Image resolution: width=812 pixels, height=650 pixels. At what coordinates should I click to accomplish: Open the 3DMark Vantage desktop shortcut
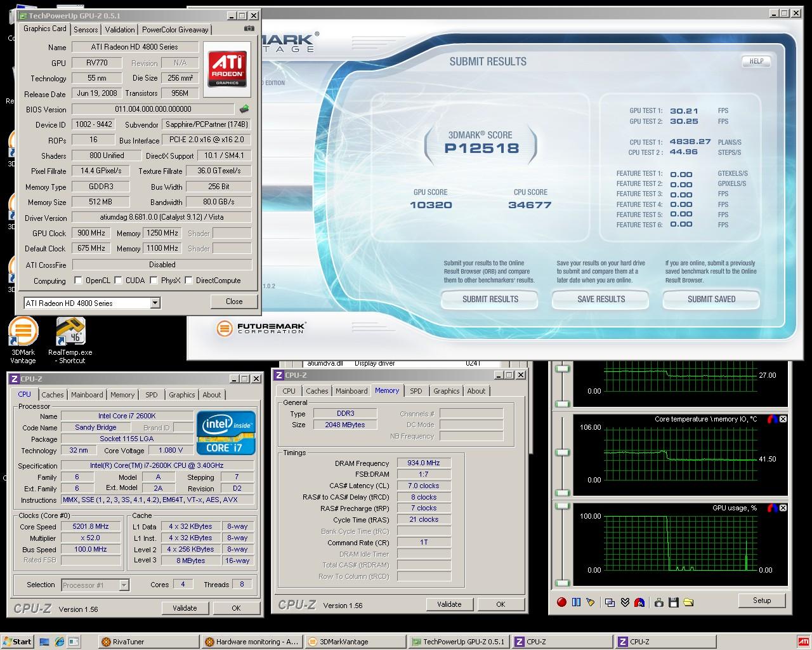pos(23,341)
